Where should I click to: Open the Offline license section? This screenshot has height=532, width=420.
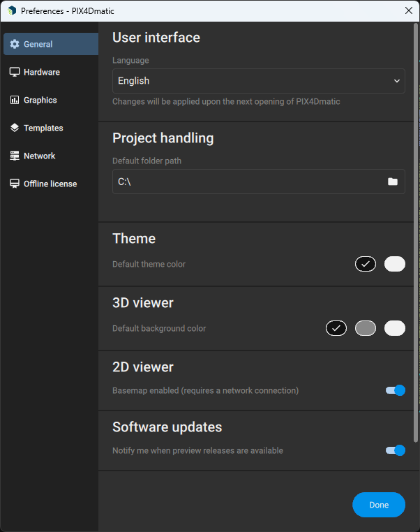pos(51,184)
